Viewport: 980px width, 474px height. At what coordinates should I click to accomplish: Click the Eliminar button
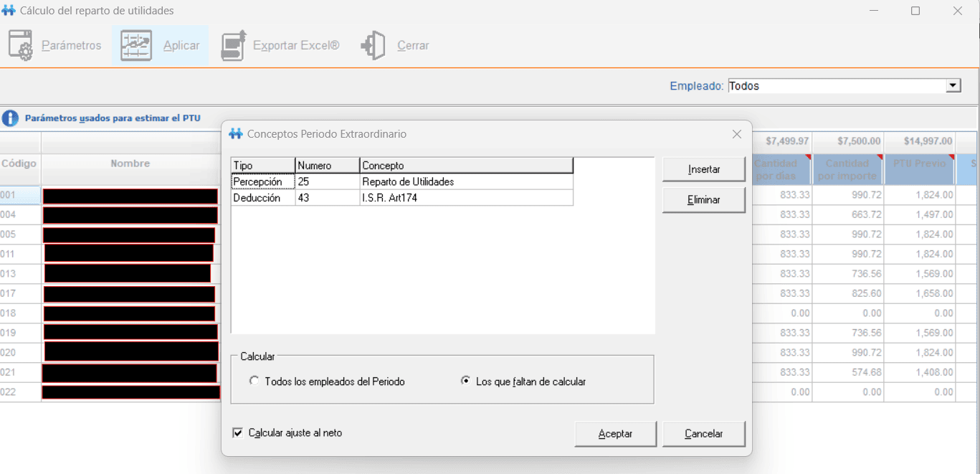point(704,200)
